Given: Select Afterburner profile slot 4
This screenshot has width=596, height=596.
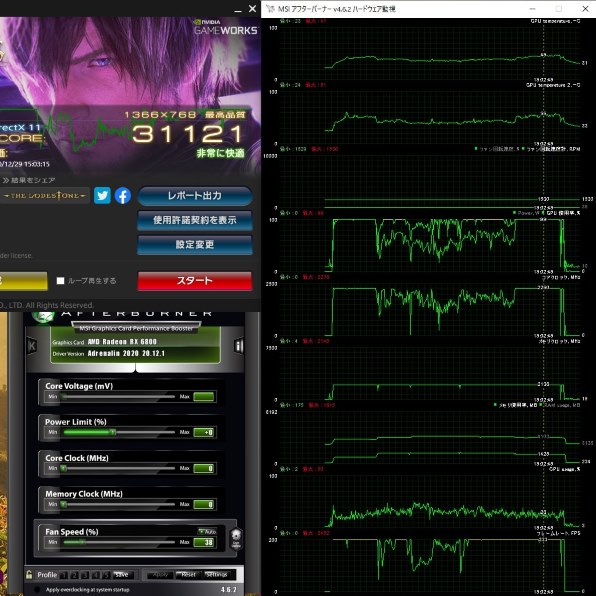Looking at the screenshot, I should [x=96, y=575].
